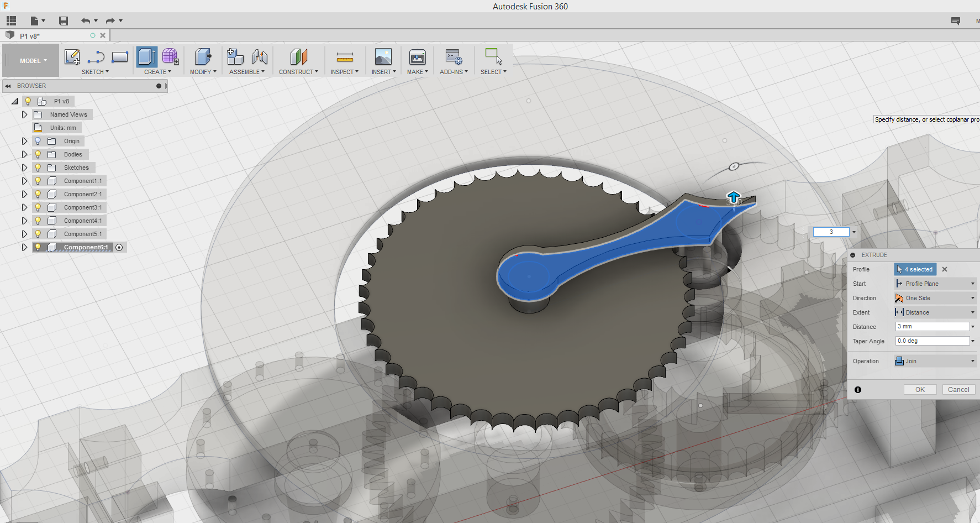The image size is (980, 523).
Task: Save the document with the disk icon
Action: [64, 21]
